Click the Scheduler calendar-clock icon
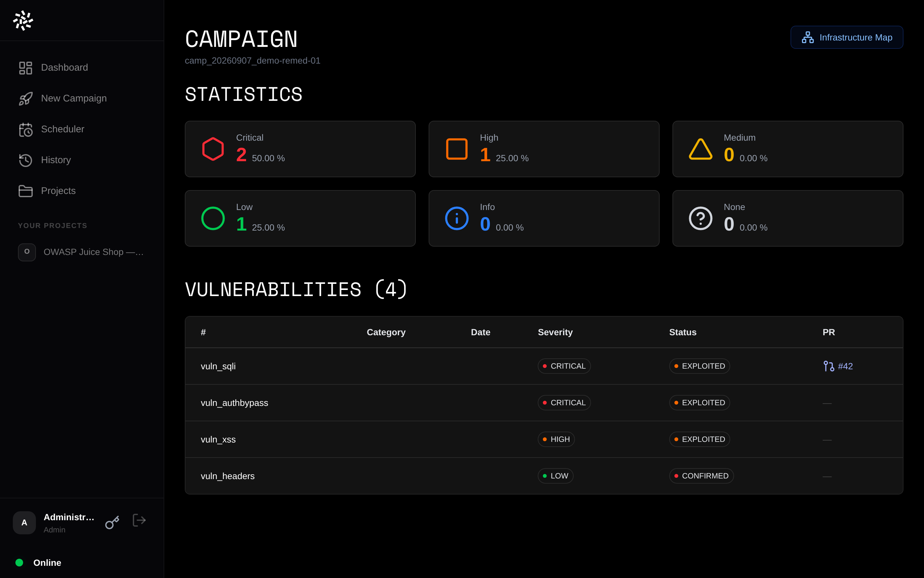The image size is (924, 578). tap(26, 130)
